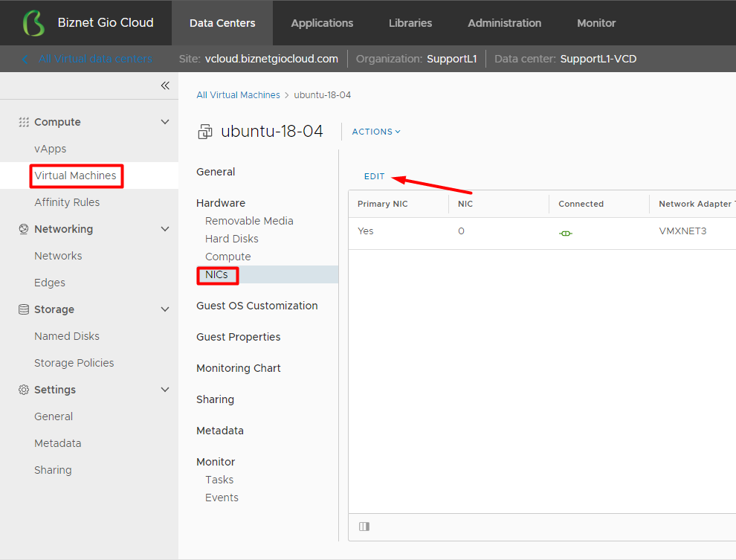Switch to the Administration tab
The height and width of the screenshot is (560, 736).
(x=505, y=23)
